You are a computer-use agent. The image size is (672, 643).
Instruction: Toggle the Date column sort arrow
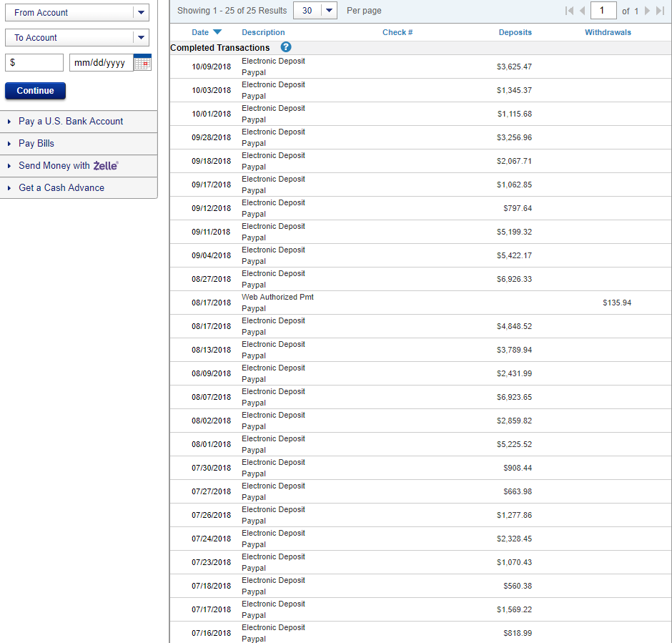pyautogui.click(x=217, y=32)
